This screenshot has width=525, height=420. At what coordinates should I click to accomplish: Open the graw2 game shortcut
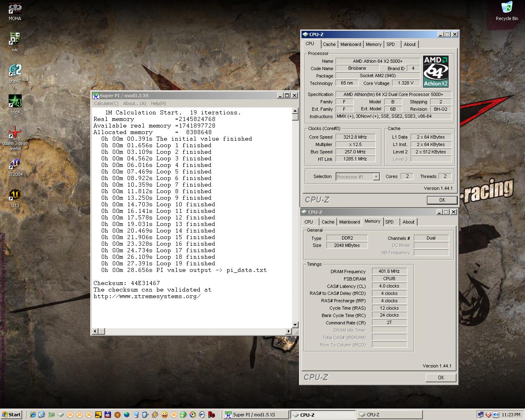(15, 74)
